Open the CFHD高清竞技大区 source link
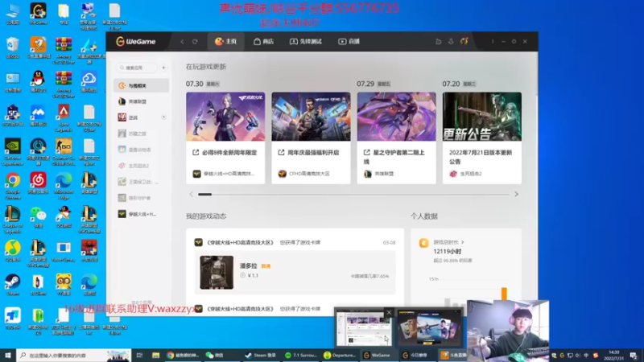Image resolution: width=644 pixels, height=362 pixels. coord(304,174)
